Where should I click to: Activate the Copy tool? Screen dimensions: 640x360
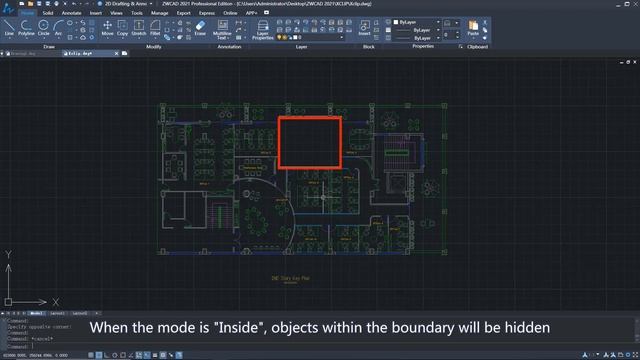[x=122, y=28]
